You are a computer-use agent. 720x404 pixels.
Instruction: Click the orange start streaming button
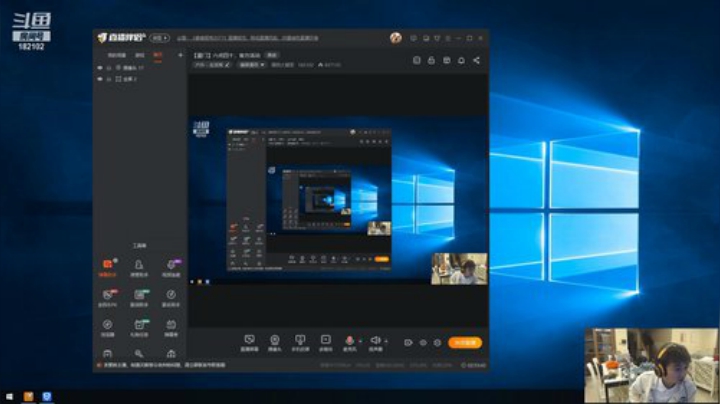(x=465, y=342)
